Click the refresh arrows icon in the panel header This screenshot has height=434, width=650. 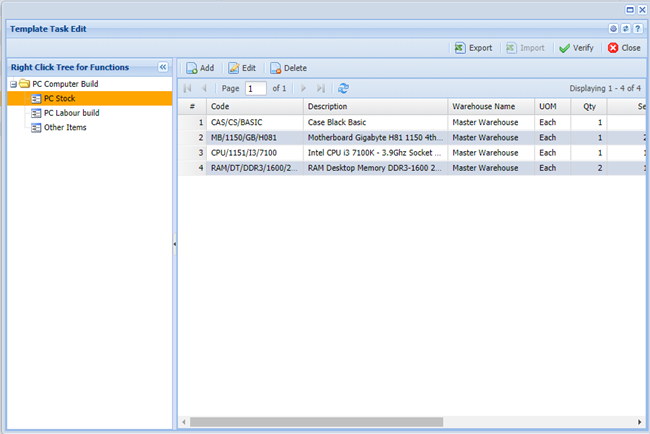(626, 29)
